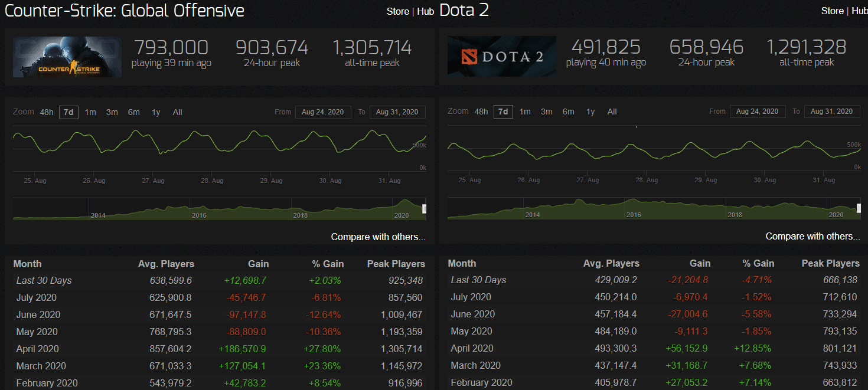
Task: Select Counter-Strike gain value +186,570.9
Action: click(242, 349)
